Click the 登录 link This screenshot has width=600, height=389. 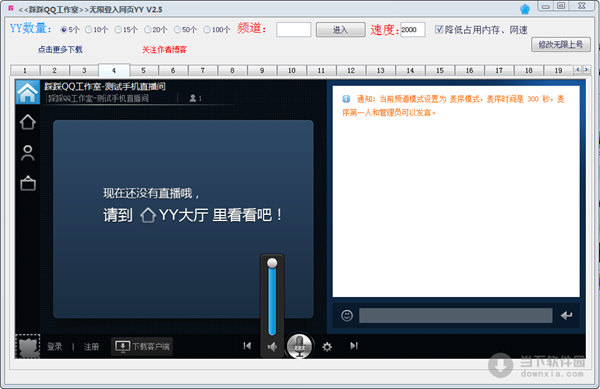click(55, 347)
